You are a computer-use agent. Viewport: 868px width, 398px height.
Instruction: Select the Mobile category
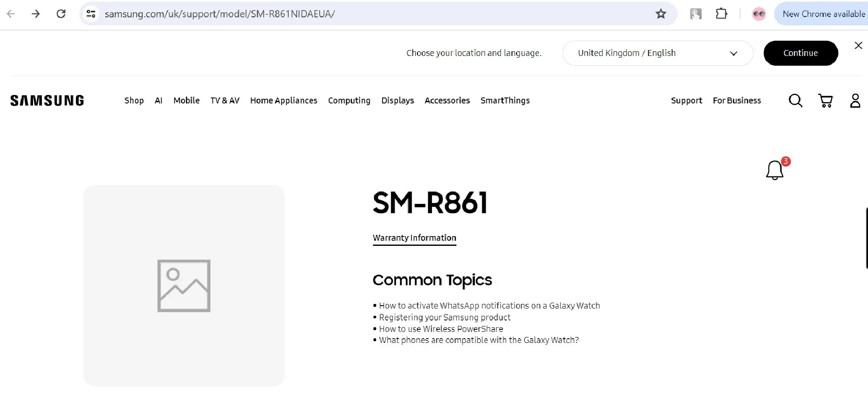click(x=186, y=100)
